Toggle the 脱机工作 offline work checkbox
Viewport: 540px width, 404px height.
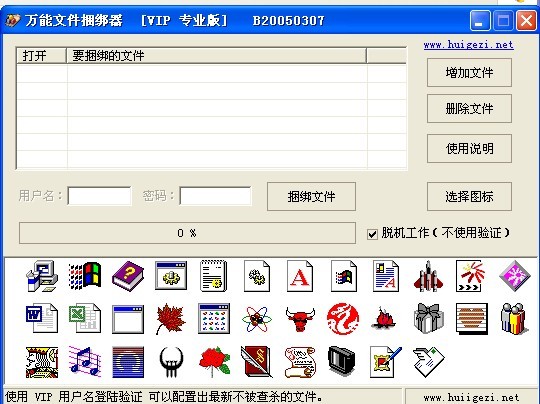point(372,234)
